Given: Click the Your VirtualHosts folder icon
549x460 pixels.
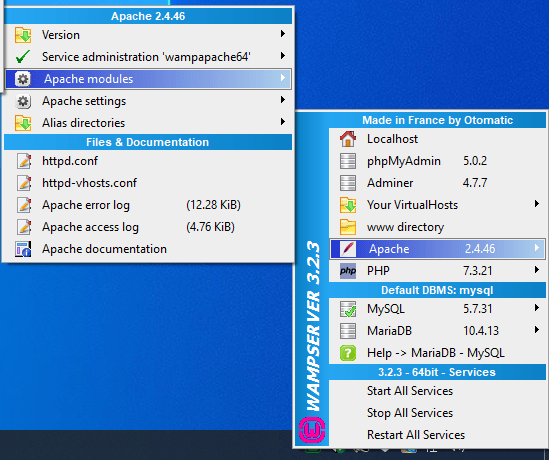Looking at the screenshot, I should (x=348, y=205).
